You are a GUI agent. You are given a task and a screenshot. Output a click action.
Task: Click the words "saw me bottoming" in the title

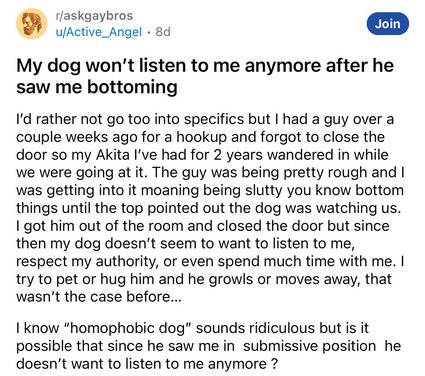coord(97,87)
